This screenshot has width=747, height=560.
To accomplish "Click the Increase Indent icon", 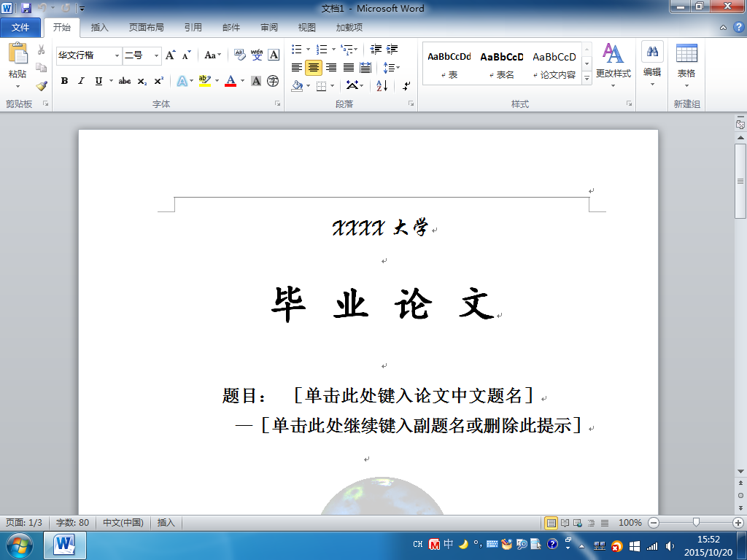I will tap(392, 49).
